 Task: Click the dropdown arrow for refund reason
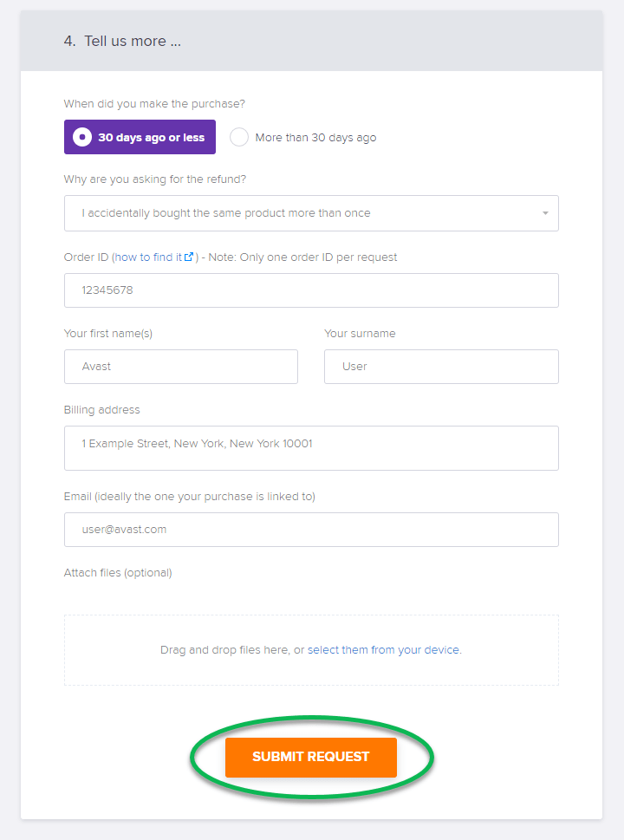click(545, 213)
